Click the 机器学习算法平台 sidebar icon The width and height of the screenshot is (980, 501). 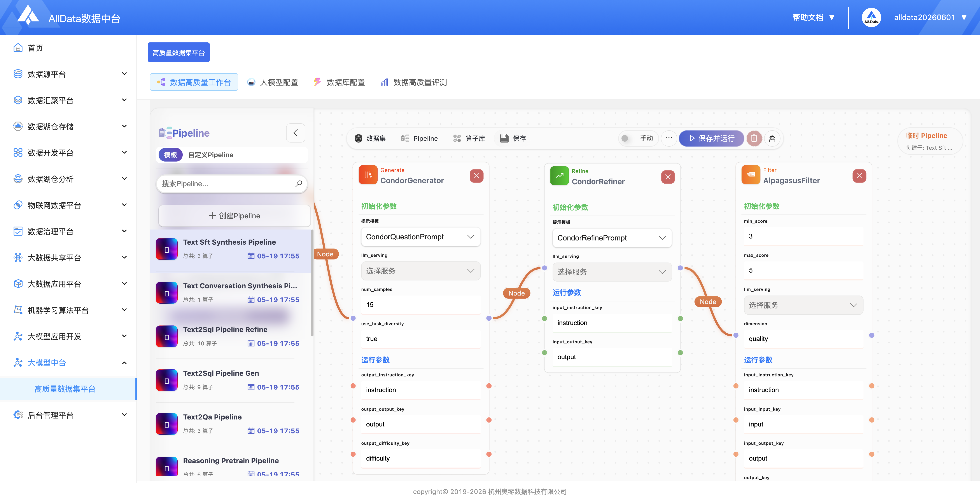(18, 310)
